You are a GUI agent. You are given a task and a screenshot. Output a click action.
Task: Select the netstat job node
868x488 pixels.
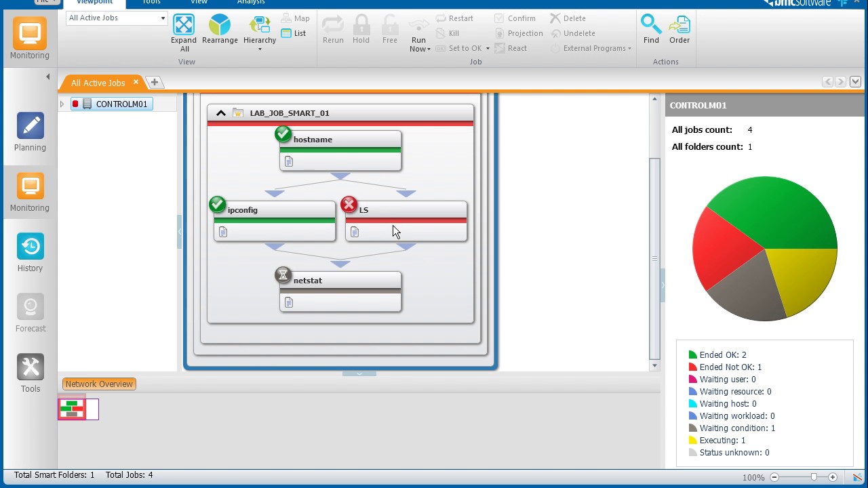(340, 291)
